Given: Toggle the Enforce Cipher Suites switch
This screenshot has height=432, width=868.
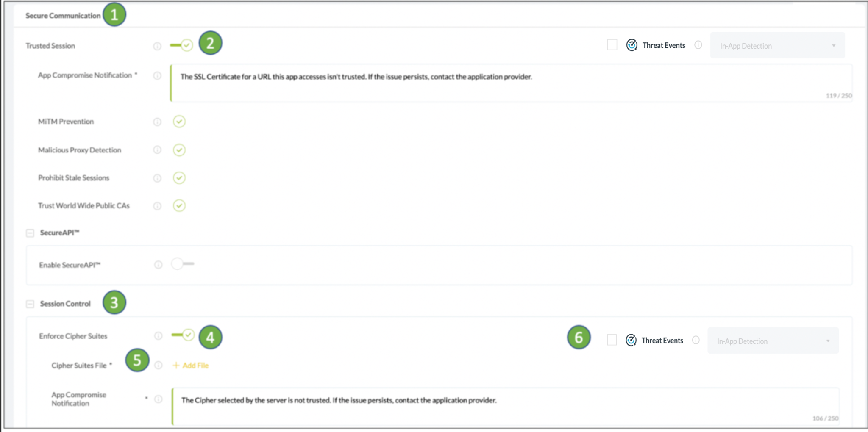Looking at the screenshot, I should tap(183, 335).
